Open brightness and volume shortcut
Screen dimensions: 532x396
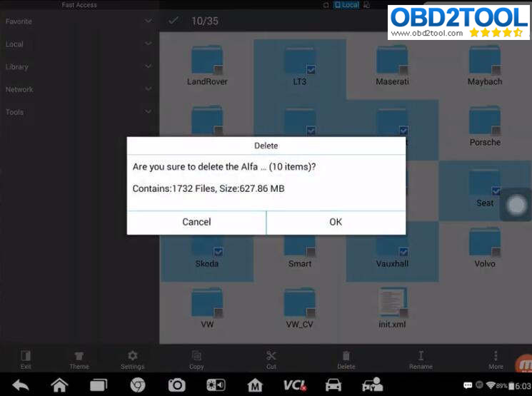216,385
